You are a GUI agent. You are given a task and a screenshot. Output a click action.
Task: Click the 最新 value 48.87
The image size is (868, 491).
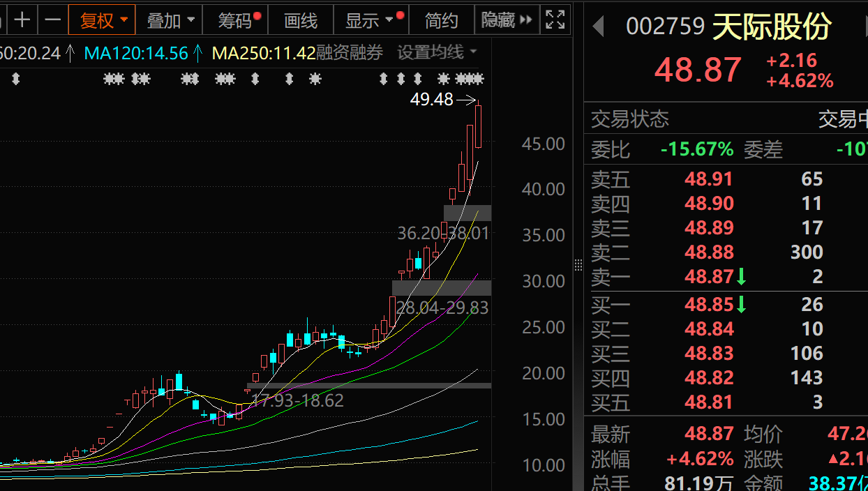point(709,435)
